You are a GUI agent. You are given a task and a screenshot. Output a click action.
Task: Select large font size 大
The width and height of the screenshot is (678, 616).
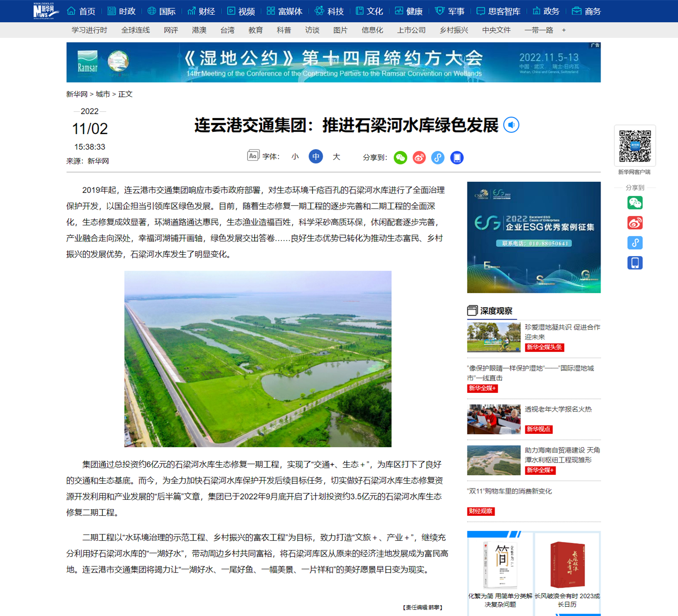coord(337,157)
